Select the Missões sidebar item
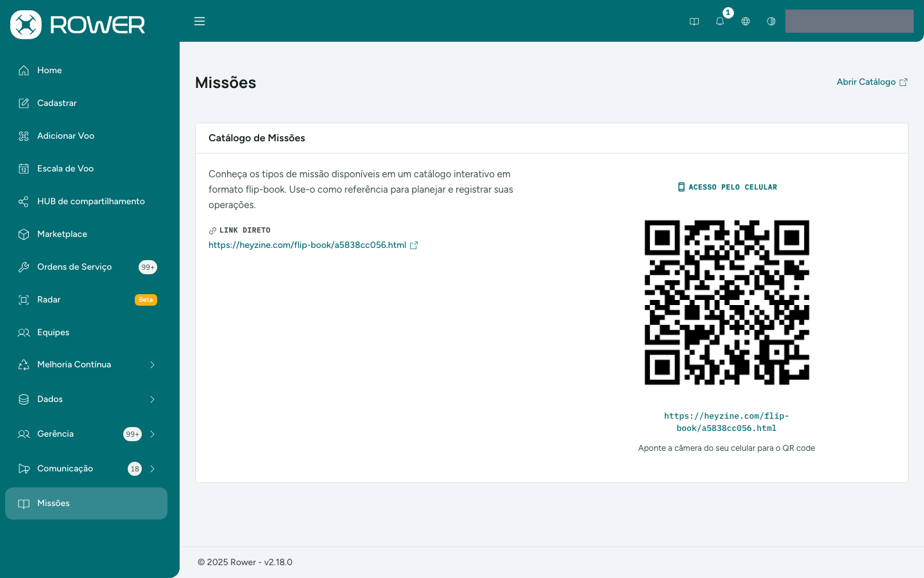 [x=86, y=504]
